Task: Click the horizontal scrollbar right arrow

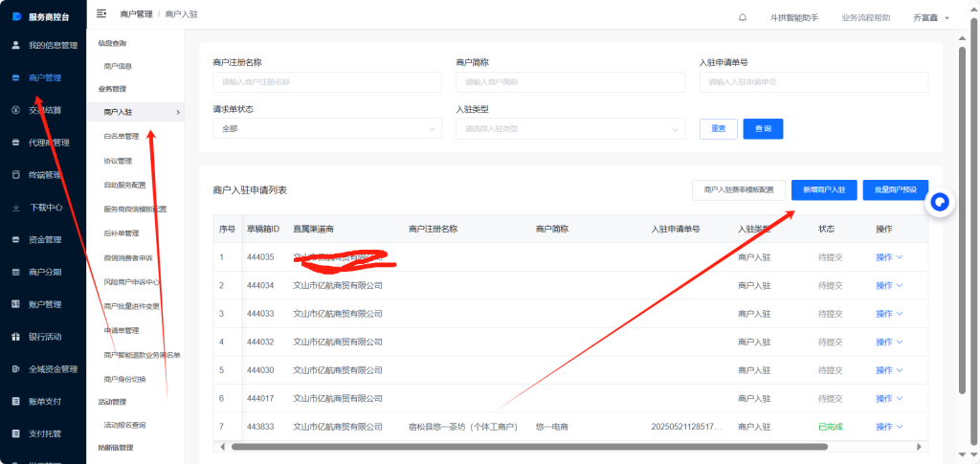Action: (x=919, y=447)
